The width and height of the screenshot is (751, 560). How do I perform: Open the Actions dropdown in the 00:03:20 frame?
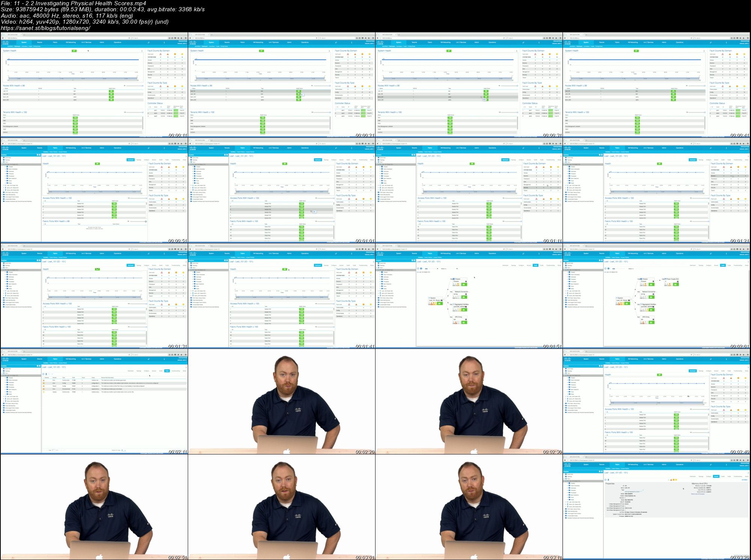(x=745, y=480)
